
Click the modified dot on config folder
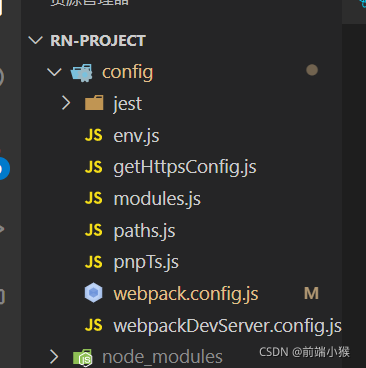pyautogui.click(x=312, y=70)
